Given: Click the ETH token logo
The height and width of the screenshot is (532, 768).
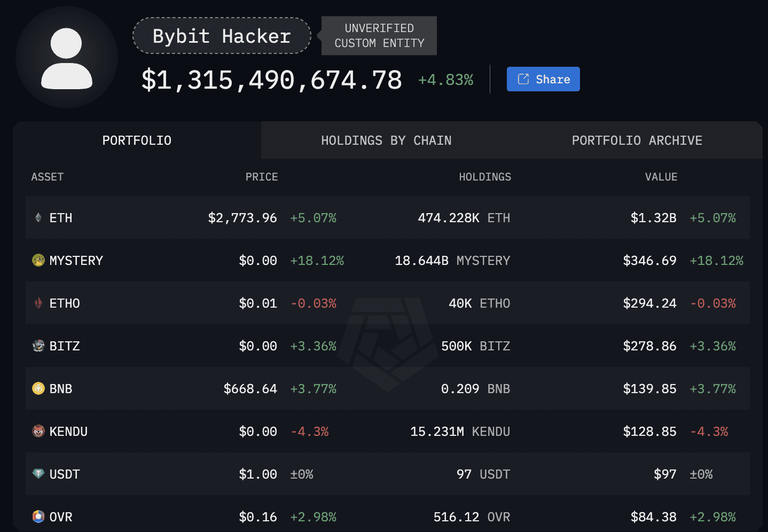Looking at the screenshot, I should click(x=37, y=217).
